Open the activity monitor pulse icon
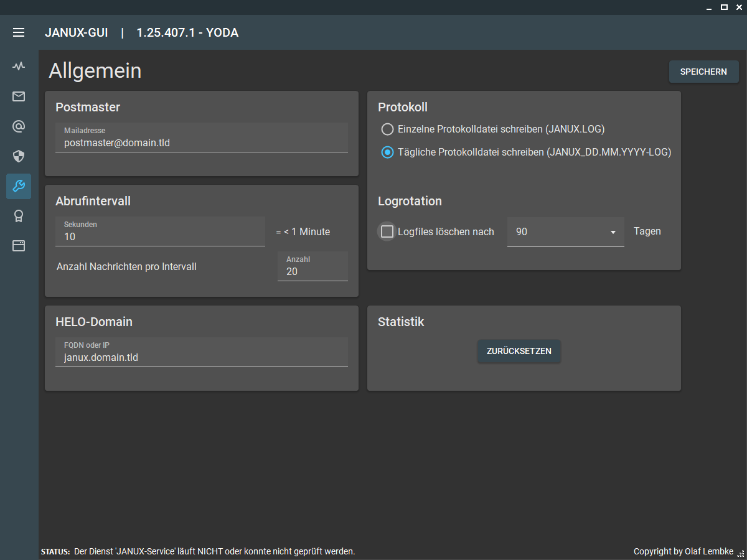Viewport: 747px width, 560px height. tap(19, 66)
